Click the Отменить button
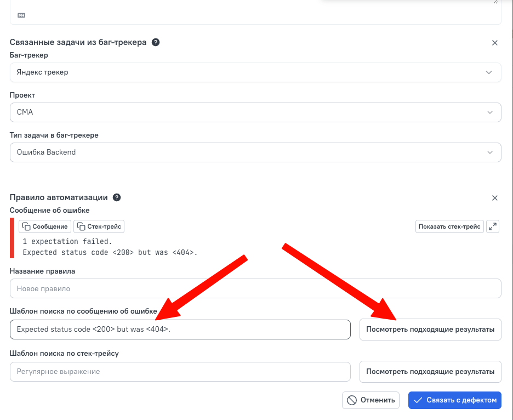The image size is (513, 420). pos(371,400)
